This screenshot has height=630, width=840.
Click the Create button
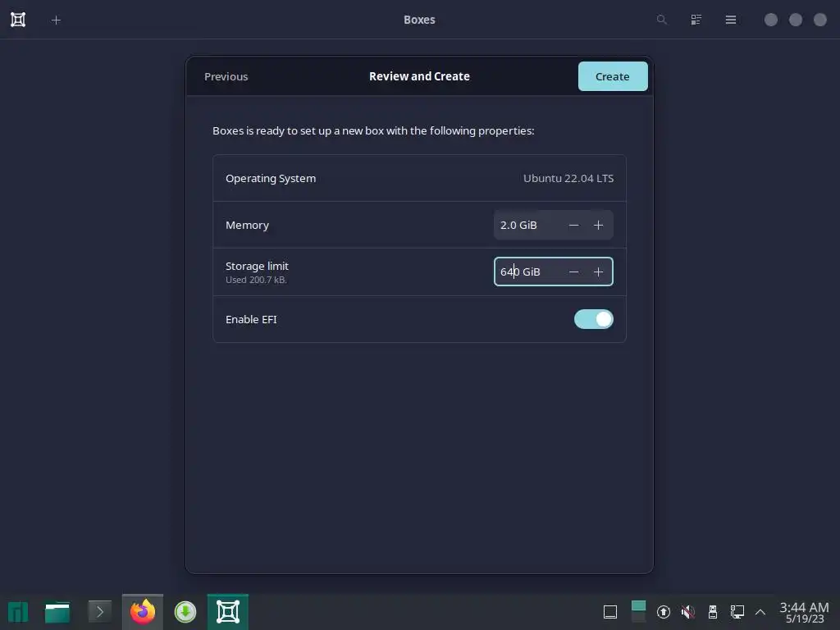click(x=612, y=76)
